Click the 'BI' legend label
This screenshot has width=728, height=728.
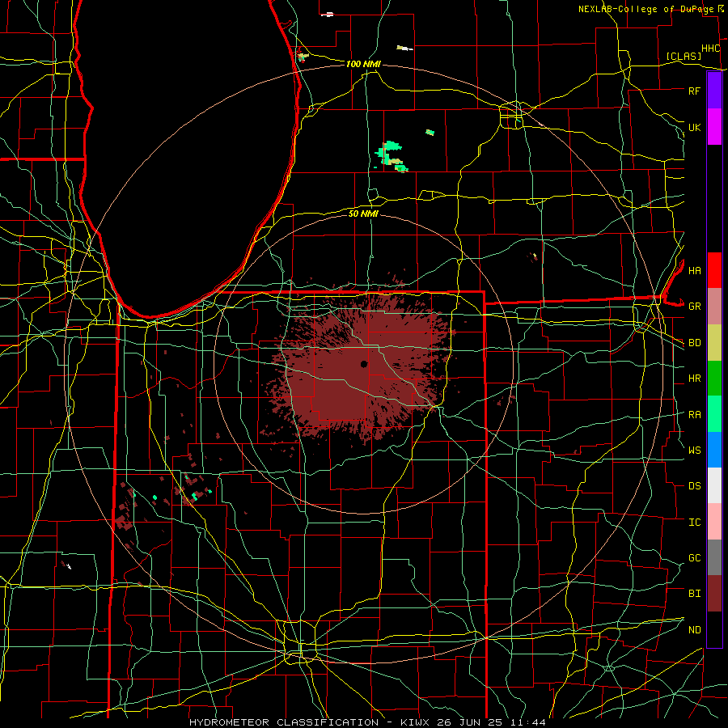click(x=694, y=594)
